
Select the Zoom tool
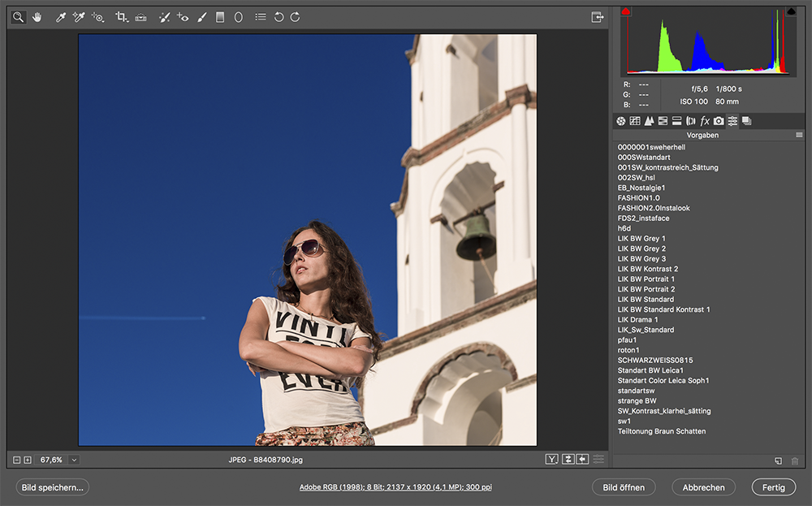[x=18, y=17]
